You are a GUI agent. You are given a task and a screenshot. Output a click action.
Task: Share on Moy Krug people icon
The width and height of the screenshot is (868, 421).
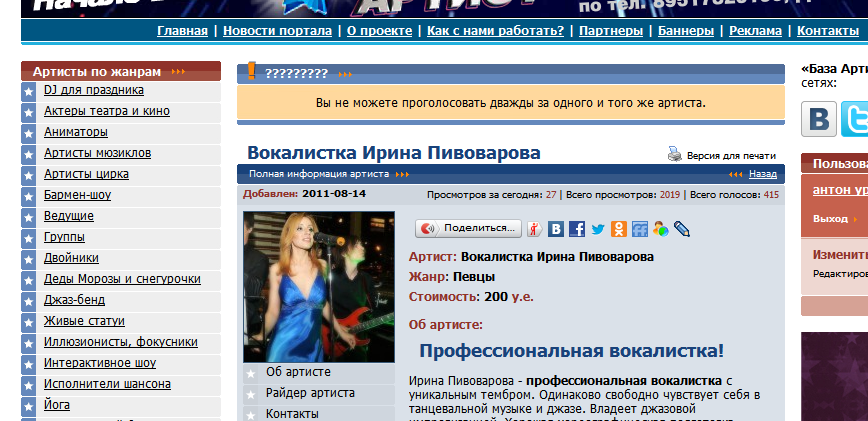click(x=660, y=228)
